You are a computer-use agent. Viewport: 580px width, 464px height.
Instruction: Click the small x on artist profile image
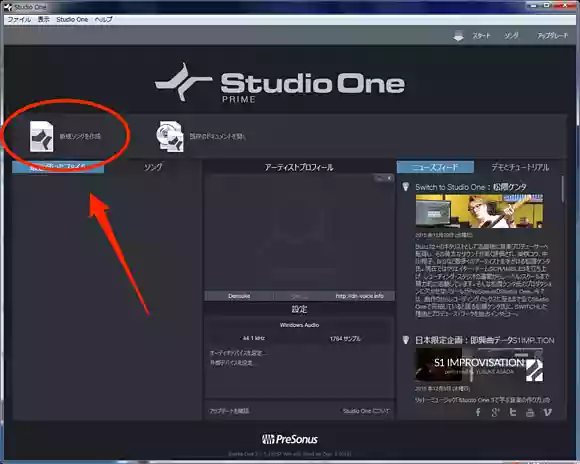pyautogui.click(x=389, y=178)
